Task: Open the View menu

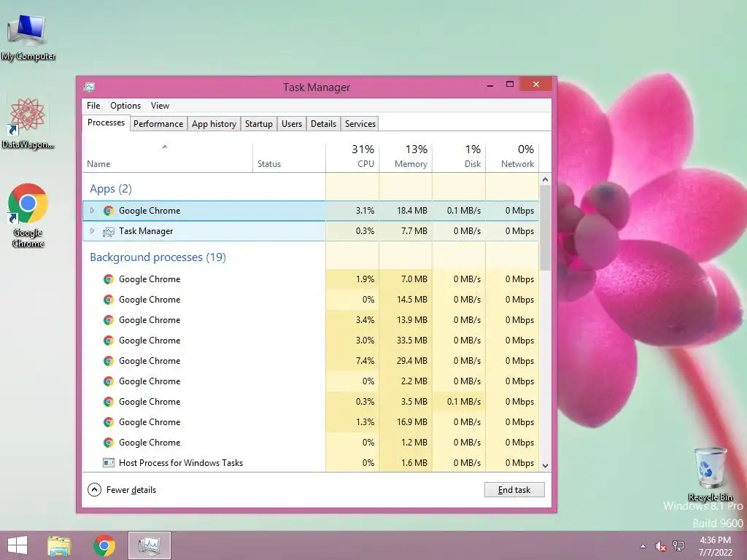Action: [x=160, y=106]
